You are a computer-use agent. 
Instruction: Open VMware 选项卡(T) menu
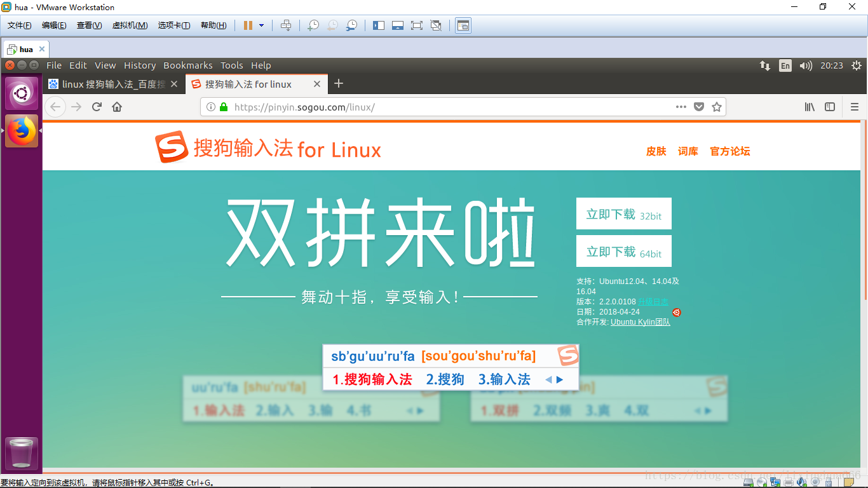coord(174,25)
